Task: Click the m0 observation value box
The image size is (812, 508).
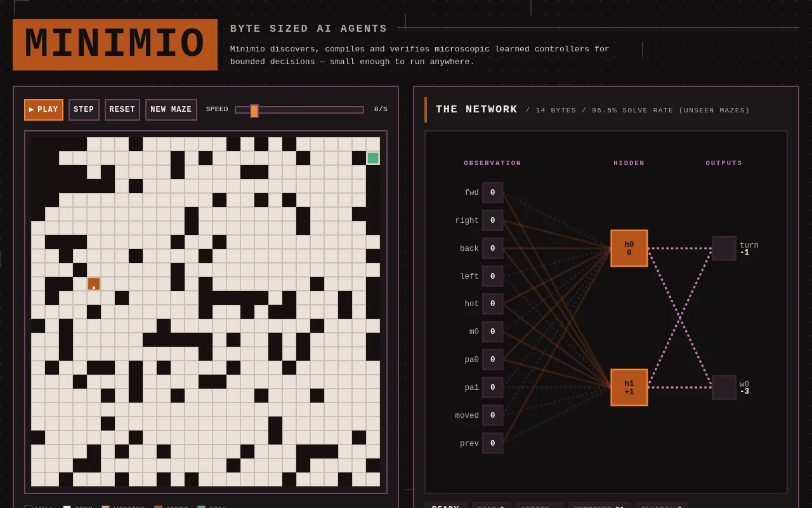Action: pyautogui.click(x=493, y=331)
